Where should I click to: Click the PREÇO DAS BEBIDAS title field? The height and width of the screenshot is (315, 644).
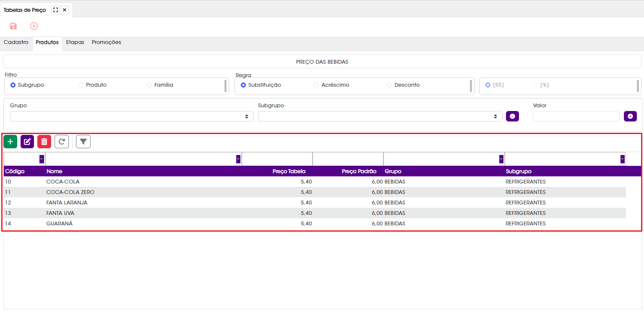pyautogui.click(x=322, y=62)
